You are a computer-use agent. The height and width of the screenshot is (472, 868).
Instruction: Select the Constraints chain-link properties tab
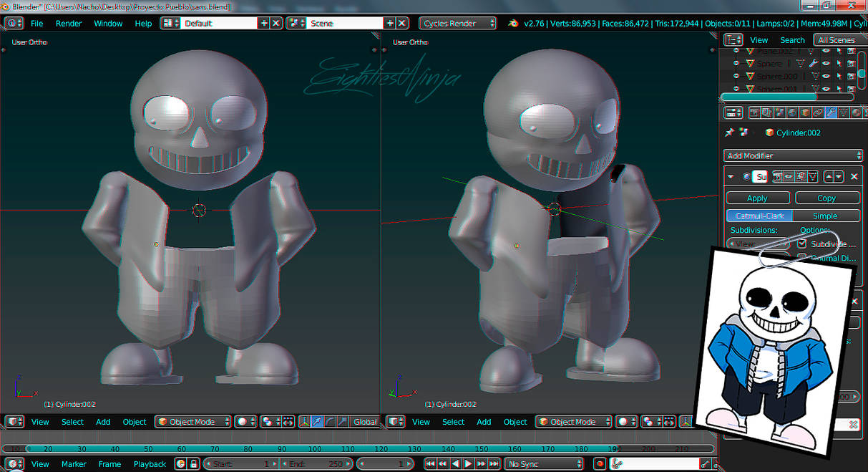point(818,112)
